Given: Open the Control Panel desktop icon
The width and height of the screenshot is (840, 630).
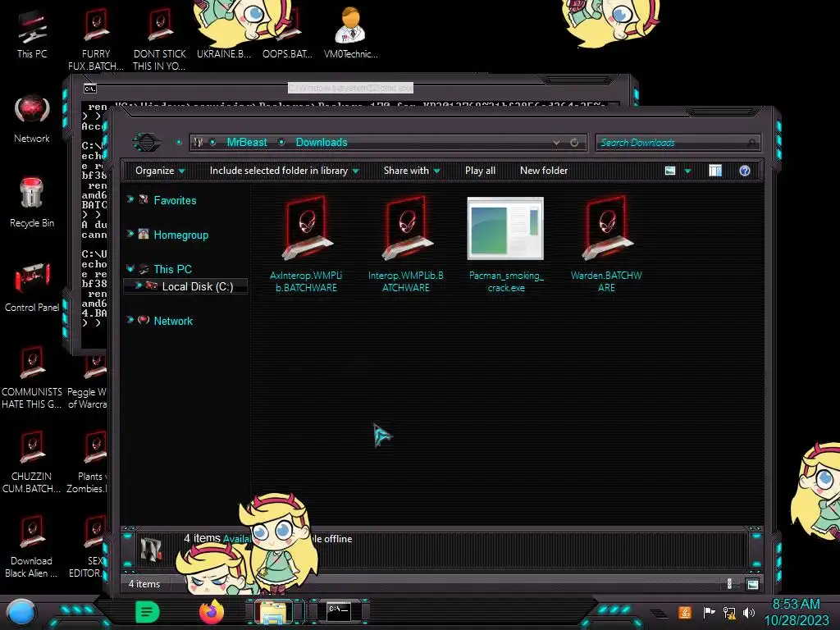Looking at the screenshot, I should (x=32, y=287).
